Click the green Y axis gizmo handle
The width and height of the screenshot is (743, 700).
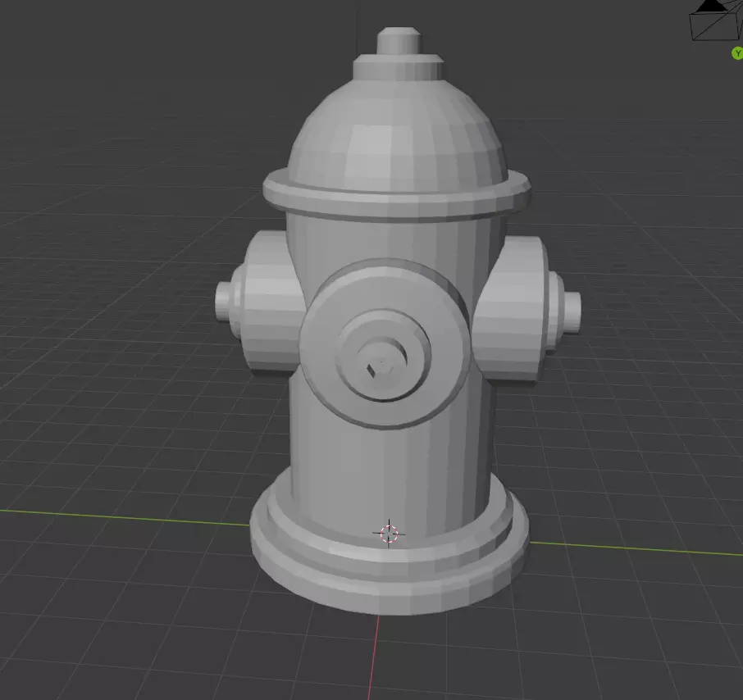click(737, 53)
